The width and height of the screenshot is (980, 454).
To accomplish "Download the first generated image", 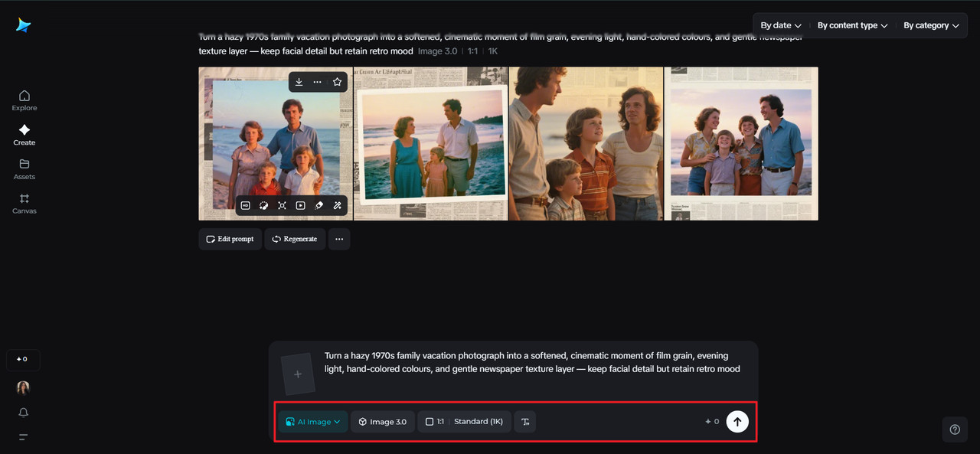I will (299, 82).
